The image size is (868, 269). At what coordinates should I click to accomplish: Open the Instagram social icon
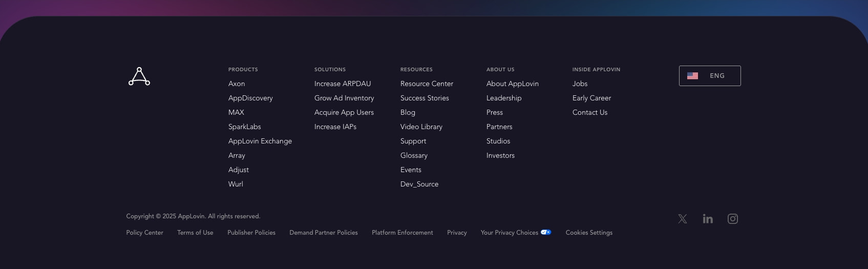pyautogui.click(x=733, y=219)
